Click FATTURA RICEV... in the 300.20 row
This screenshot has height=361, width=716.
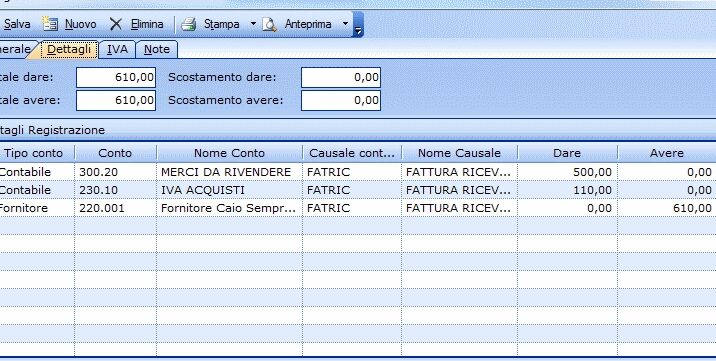point(459,172)
